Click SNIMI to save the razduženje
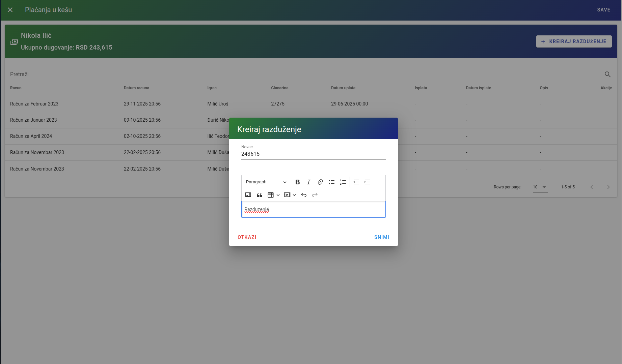Screen dimensions: 622x364 point(381,237)
